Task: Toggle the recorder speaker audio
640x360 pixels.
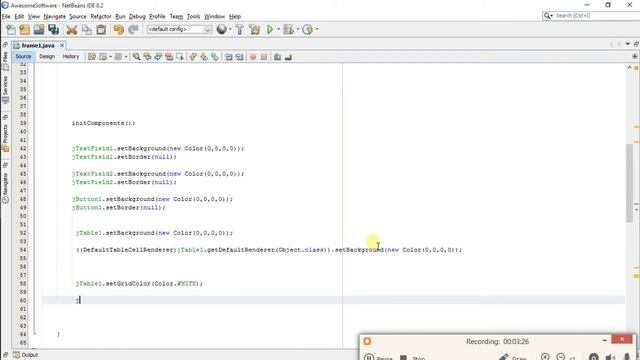Action: (x=610, y=357)
